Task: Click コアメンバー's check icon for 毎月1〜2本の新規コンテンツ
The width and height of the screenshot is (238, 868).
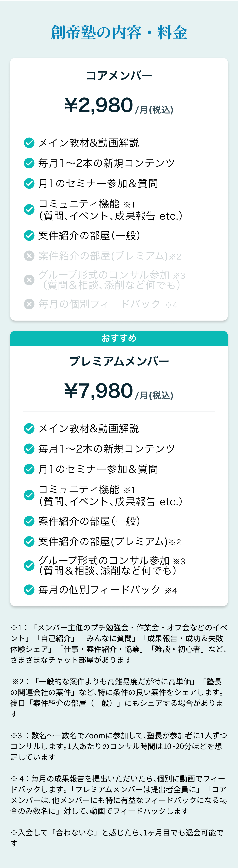Action: (29, 163)
